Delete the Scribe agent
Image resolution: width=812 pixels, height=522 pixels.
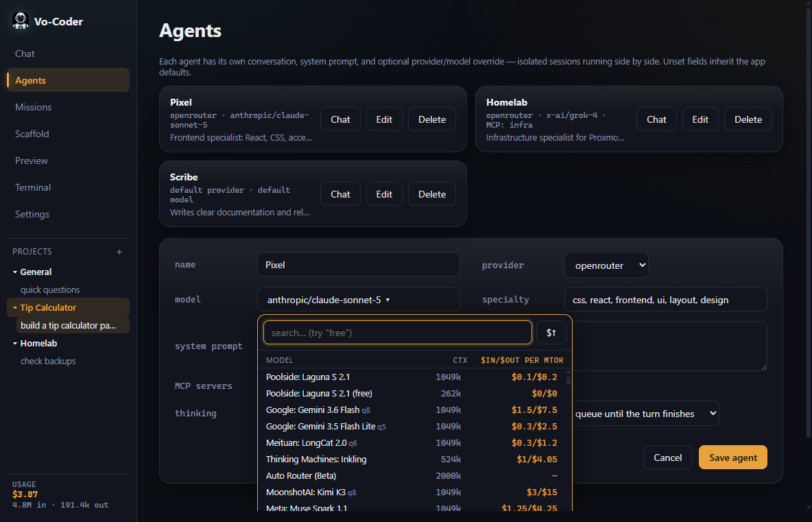click(432, 194)
